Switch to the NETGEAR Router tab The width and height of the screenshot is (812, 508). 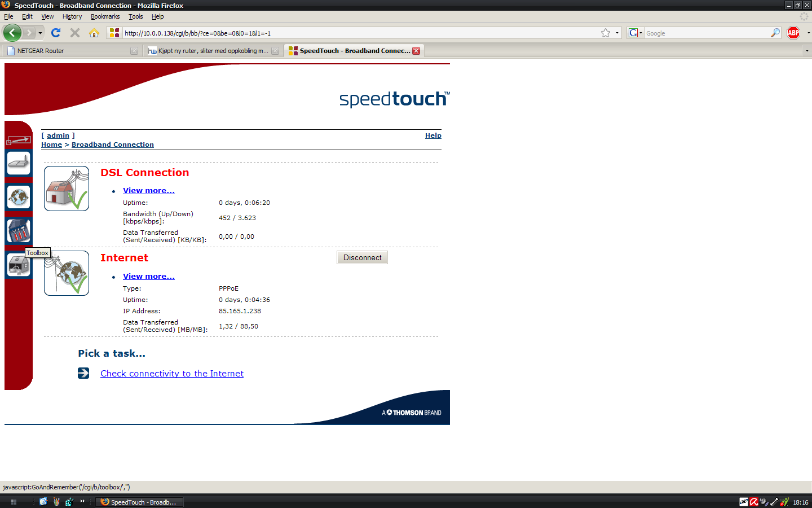coord(72,51)
